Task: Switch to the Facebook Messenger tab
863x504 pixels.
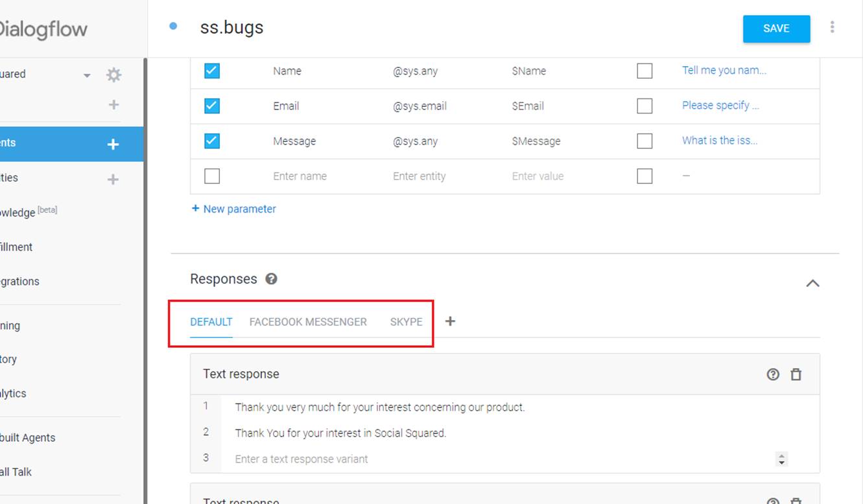Action: [308, 322]
